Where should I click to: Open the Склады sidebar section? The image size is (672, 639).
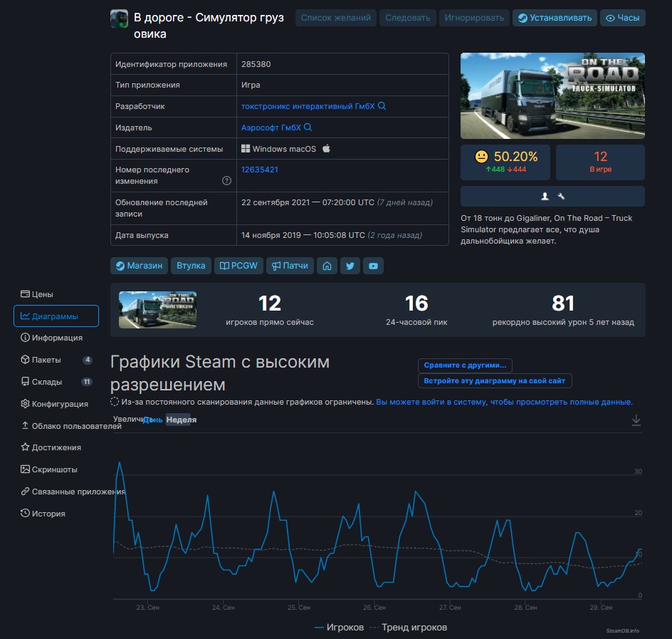pyautogui.click(x=56, y=382)
